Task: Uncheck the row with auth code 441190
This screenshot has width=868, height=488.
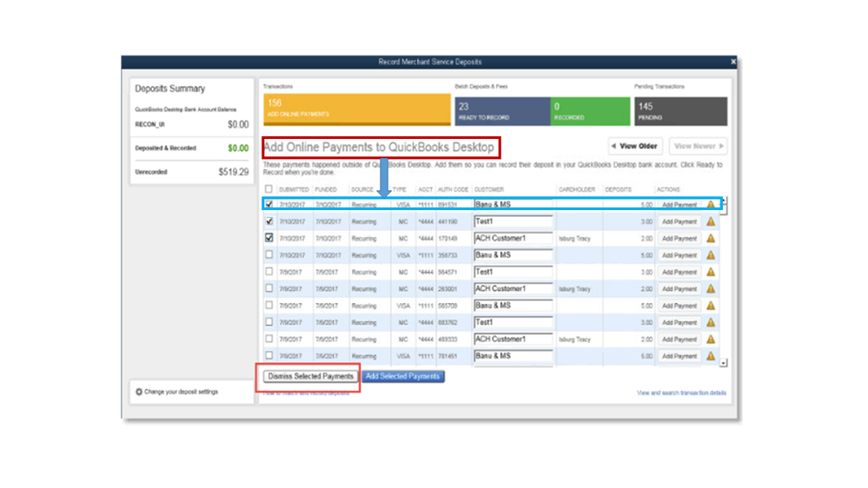Action: click(269, 221)
